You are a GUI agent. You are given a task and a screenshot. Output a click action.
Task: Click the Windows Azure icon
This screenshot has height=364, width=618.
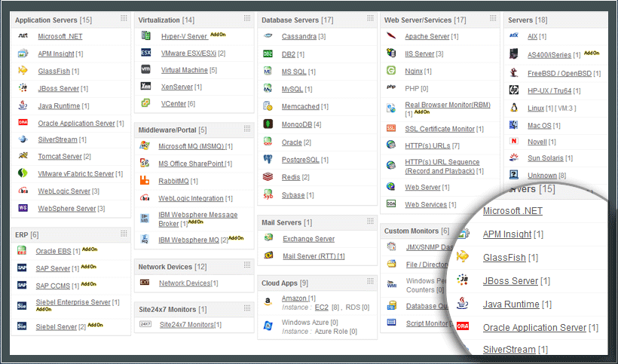[x=268, y=326]
